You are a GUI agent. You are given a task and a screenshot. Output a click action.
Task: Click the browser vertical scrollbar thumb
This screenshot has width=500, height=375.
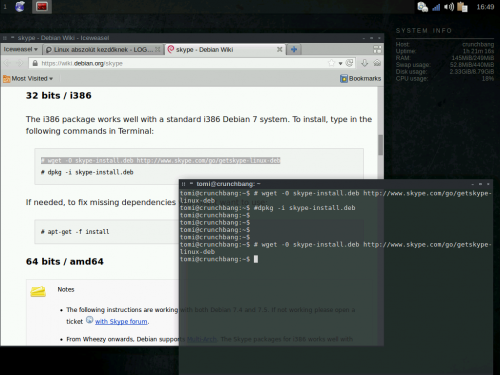380,145
